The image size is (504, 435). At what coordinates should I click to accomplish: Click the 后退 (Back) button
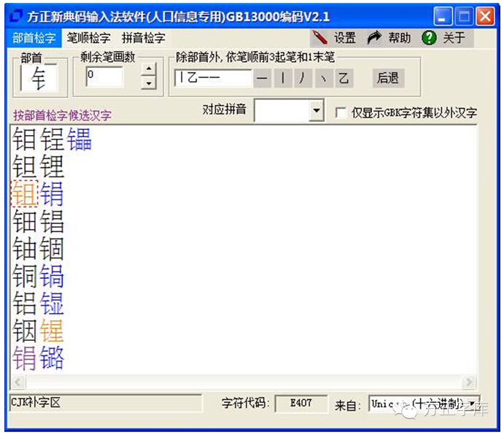point(387,78)
